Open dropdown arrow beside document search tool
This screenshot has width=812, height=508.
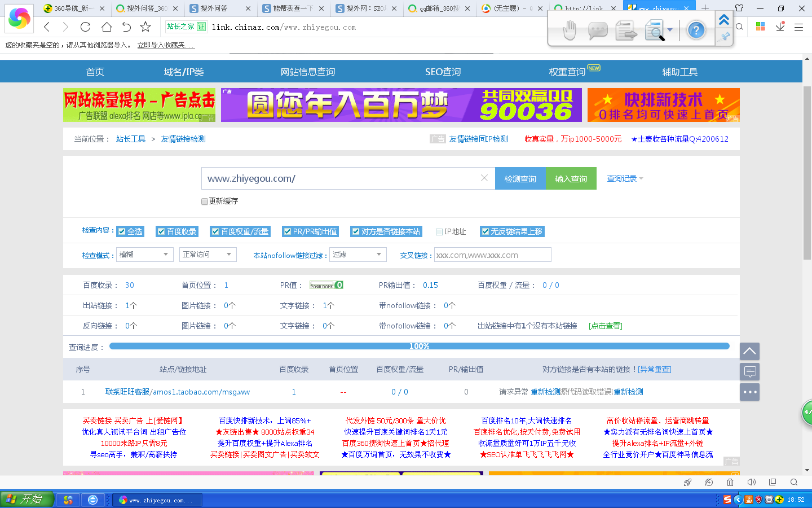click(670, 30)
